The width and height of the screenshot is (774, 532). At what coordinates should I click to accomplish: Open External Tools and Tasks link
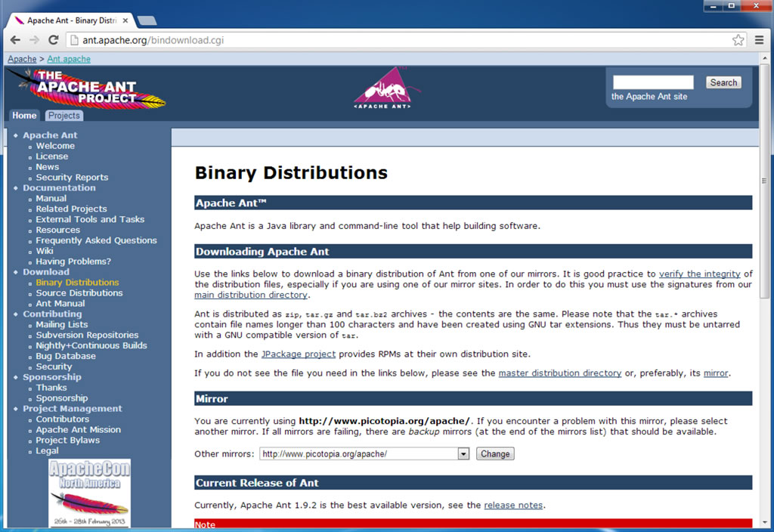click(x=90, y=219)
